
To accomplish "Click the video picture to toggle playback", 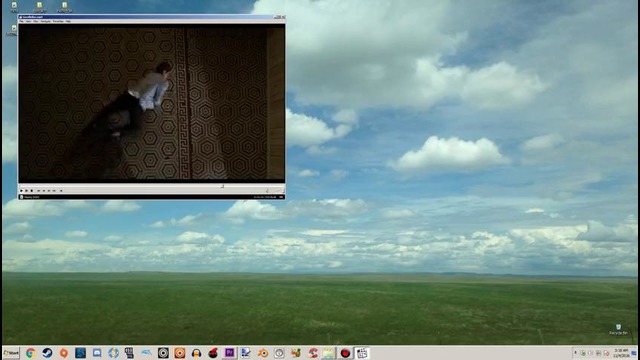I will click(151, 103).
